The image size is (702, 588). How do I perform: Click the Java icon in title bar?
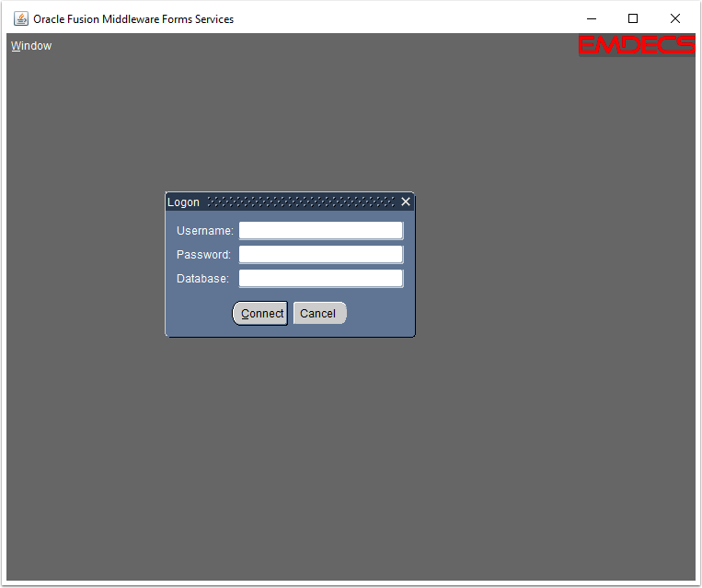pos(20,18)
